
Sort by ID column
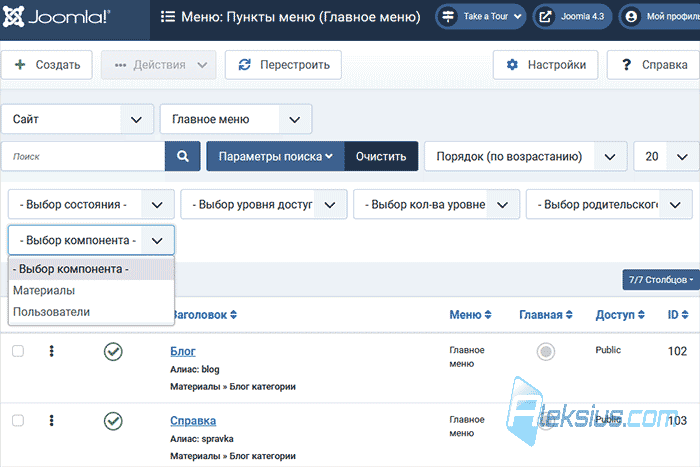(678, 315)
